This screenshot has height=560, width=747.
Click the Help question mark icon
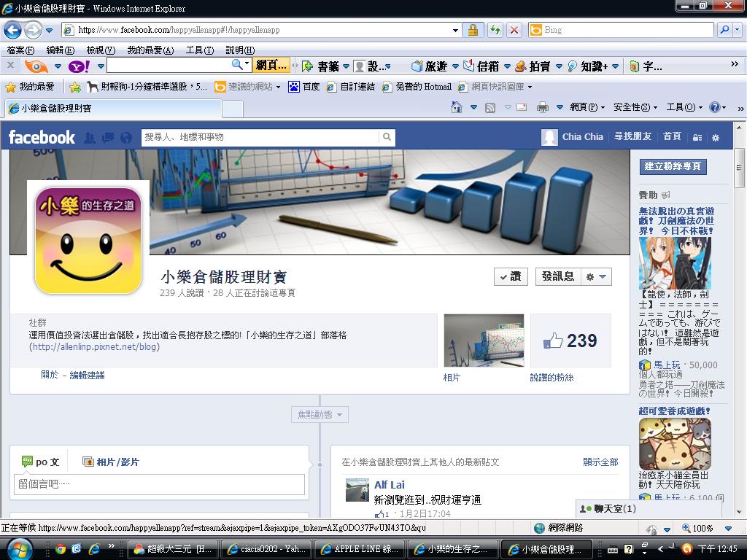715,107
